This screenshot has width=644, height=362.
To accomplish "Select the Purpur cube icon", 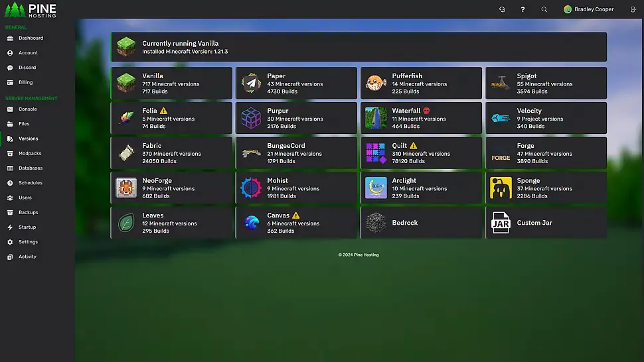I will pyautogui.click(x=251, y=118).
